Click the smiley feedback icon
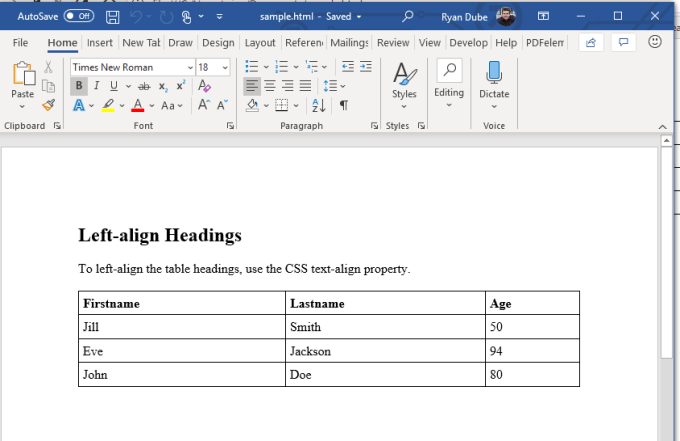Viewport: 680px width, 441px height. pos(654,42)
